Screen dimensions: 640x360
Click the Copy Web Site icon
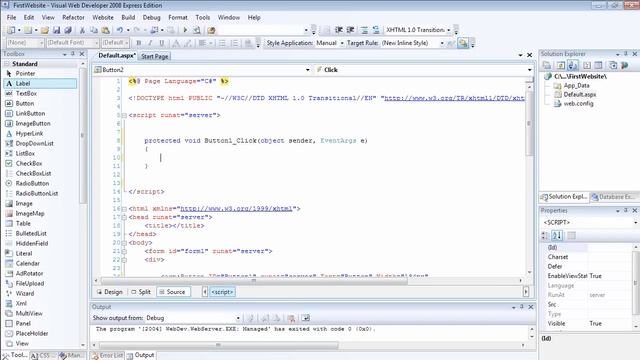(x=613, y=65)
